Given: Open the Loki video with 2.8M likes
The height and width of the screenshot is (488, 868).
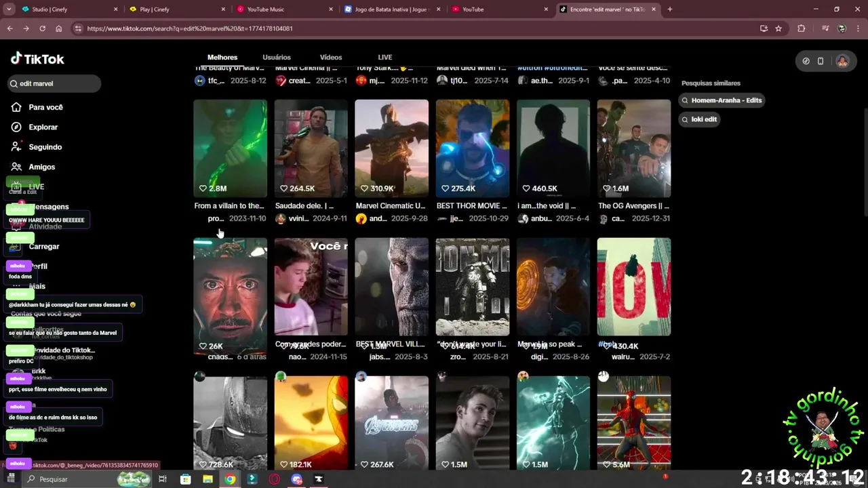Looking at the screenshot, I should (x=230, y=148).
